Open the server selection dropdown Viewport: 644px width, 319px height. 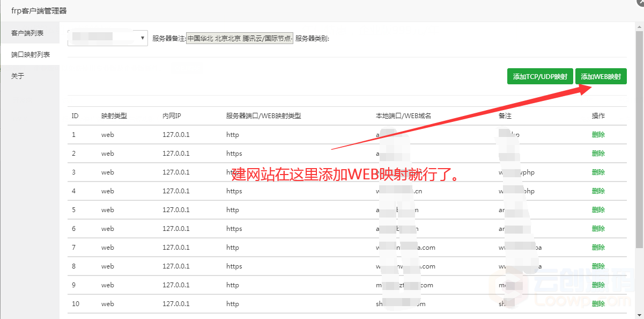[x=108, y=38]
